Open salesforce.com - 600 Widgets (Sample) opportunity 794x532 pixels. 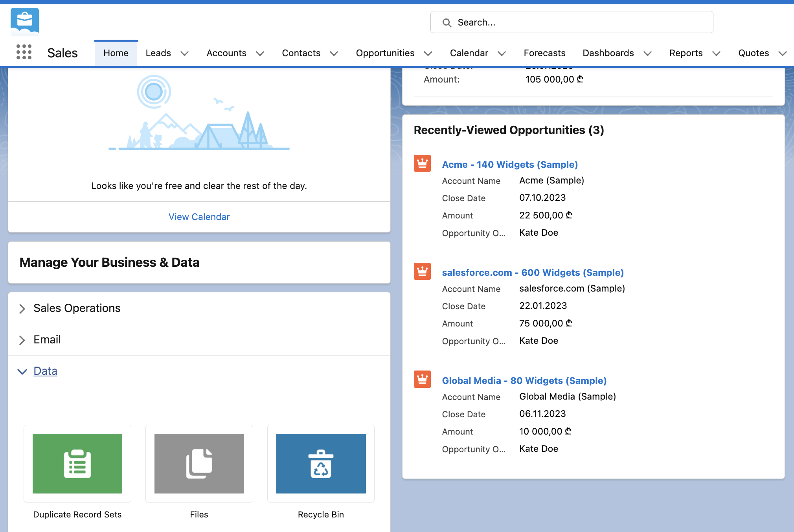click(x=533, y=273)
